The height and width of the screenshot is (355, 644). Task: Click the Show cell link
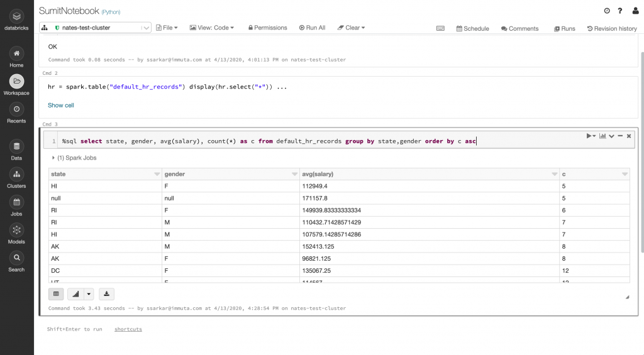61,105
